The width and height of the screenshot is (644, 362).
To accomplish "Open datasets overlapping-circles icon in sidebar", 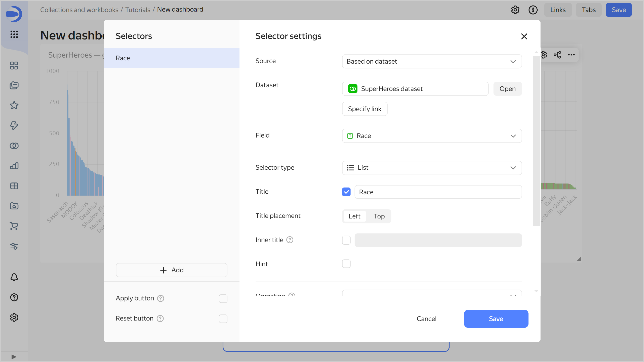I will point(14,146).
